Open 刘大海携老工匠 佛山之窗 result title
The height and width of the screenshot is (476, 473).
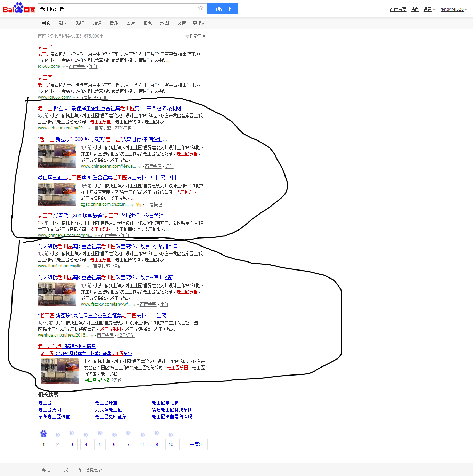[x=105, y=277]
